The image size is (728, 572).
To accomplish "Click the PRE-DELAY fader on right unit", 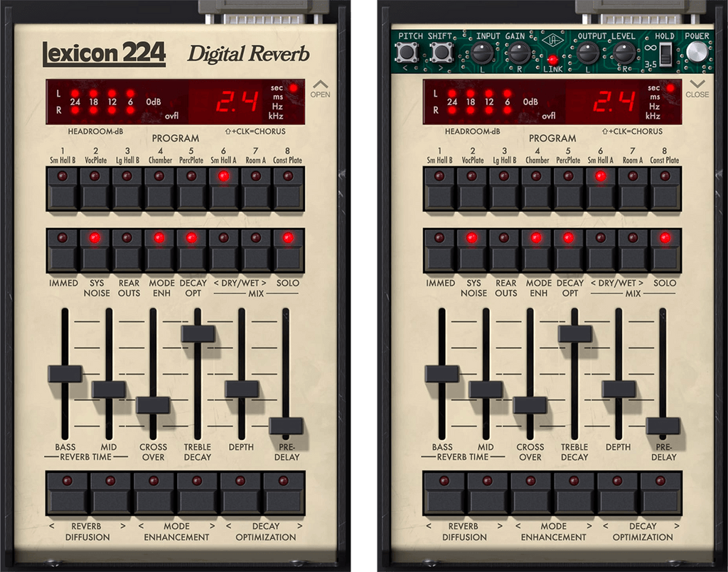I will (x=663, y=426).
